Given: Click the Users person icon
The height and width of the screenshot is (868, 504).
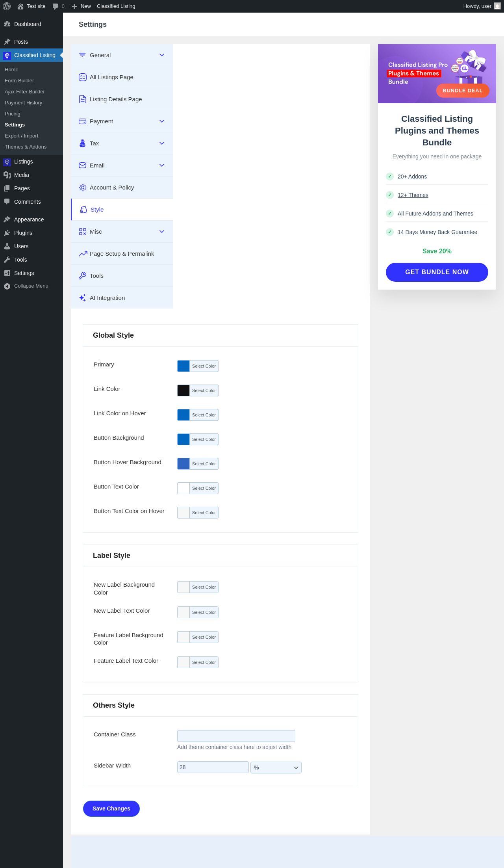Looking at the screenshot, I should coord(7,246).
